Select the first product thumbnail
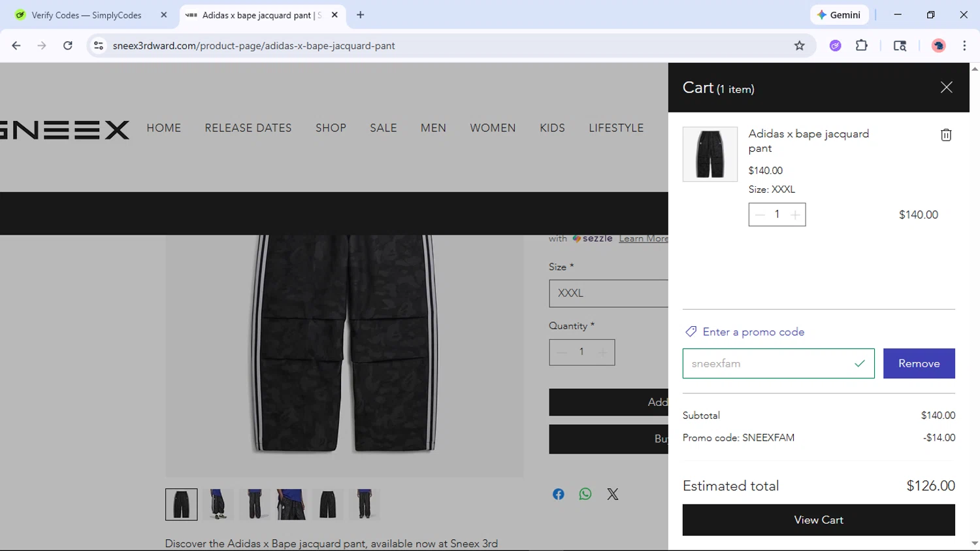The width and height of the screenshot is (980, 551). 181,505
